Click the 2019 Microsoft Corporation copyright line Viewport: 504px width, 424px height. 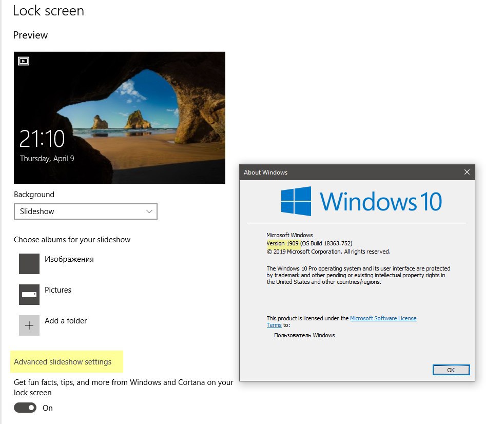pyautogui.click(x=328, y=252)
